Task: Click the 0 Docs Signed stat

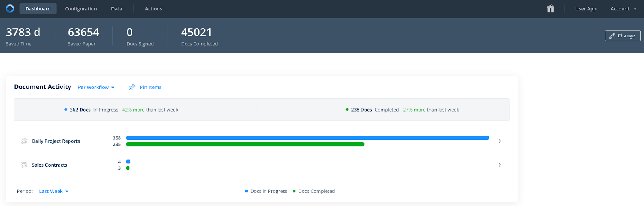Action: [140, 36]
